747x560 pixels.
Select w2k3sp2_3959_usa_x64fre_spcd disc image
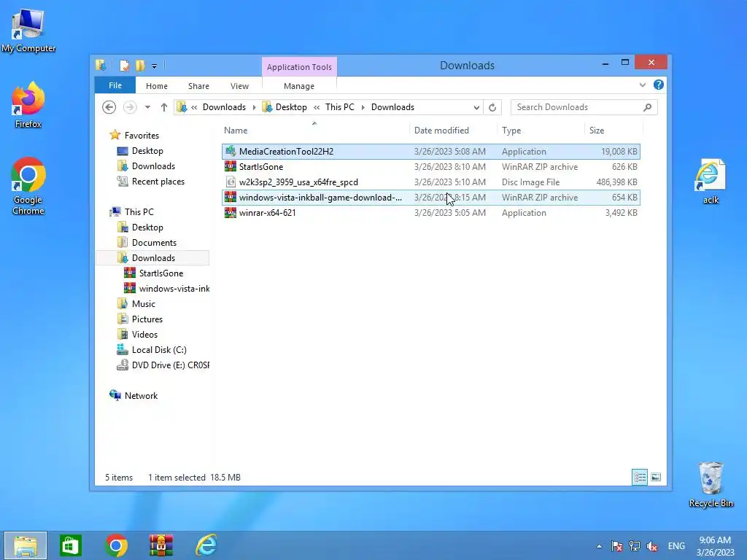click(431, 182)
